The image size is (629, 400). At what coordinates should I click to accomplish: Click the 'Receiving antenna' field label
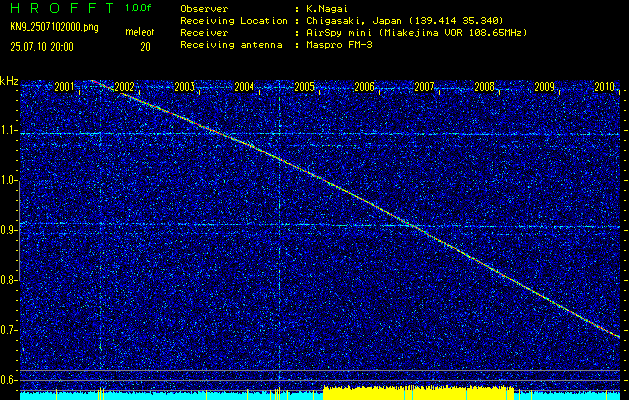pos(231,45)
